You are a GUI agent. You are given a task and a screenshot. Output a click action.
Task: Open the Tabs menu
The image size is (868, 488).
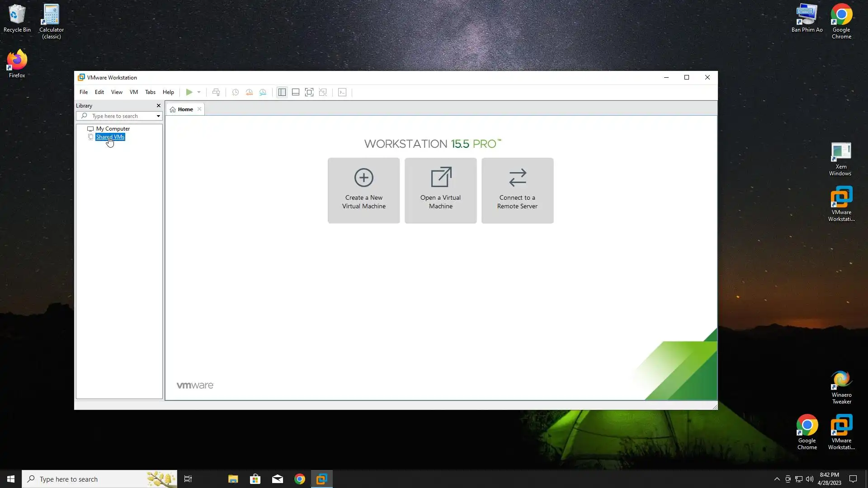(x=150, y=92)
